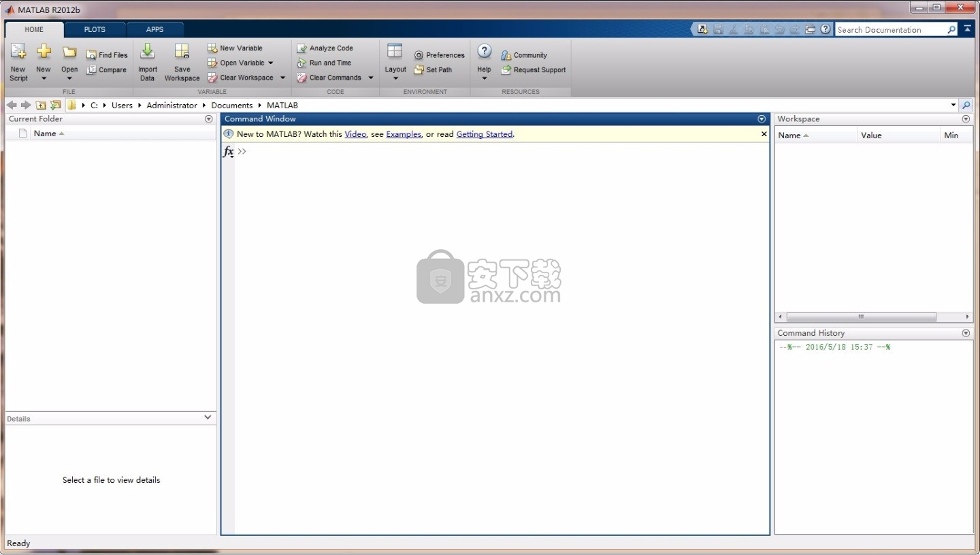The height and width of the screenshot is (555, 980).
Task: Click the file type icon column header
Action: point(22,133)
